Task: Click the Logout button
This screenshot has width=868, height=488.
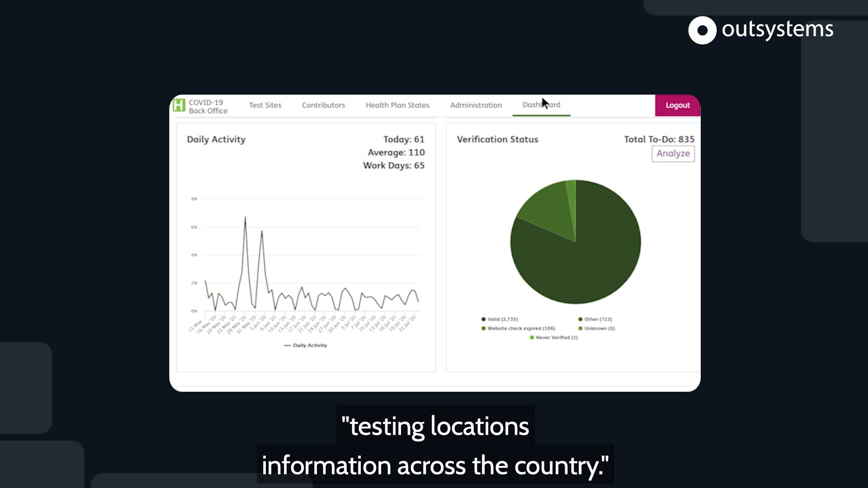Action: coord(678,105)
